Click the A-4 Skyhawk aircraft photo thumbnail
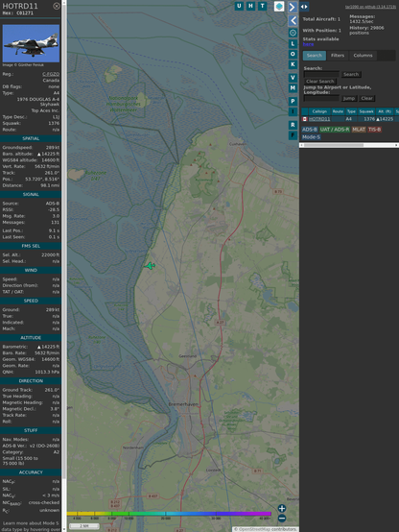 coord(31,43)
